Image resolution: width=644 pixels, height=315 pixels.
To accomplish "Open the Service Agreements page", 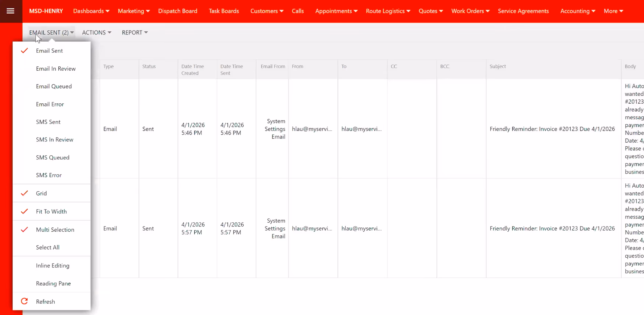I will (x=523, y=11).
